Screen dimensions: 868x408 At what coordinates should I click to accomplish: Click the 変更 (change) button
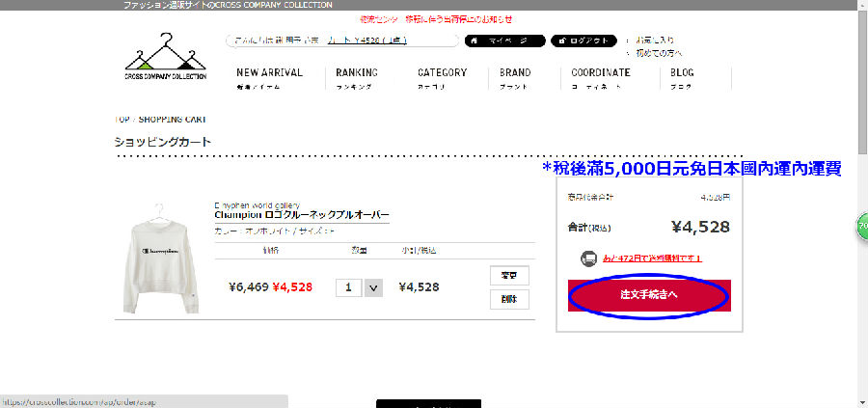click(509, 276)
